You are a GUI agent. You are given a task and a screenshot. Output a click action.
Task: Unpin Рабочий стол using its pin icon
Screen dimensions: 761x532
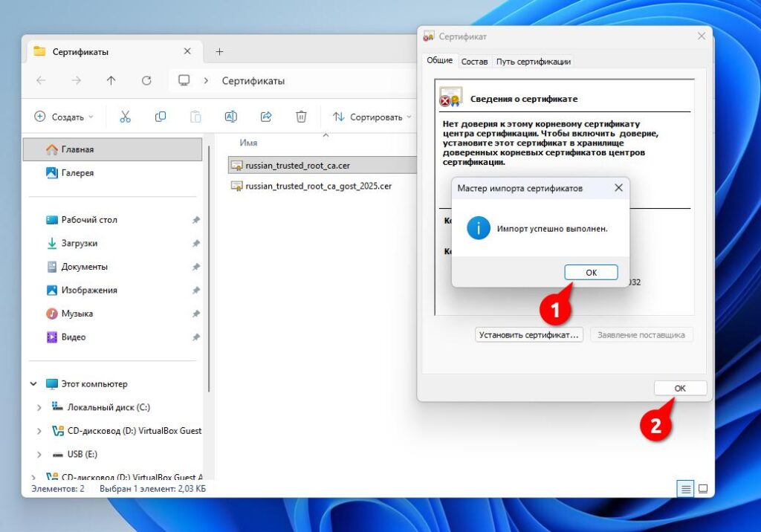pyautogui.click(x=195, y=220)
